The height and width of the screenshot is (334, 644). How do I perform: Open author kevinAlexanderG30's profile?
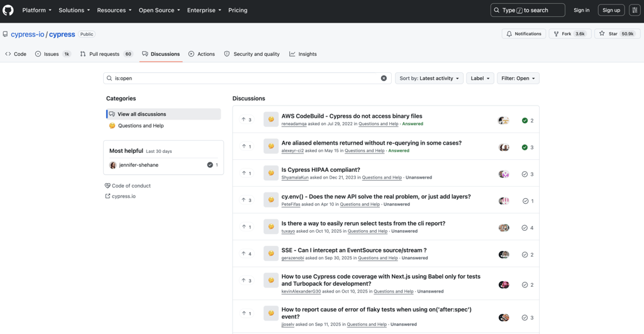tap(301, 291)
